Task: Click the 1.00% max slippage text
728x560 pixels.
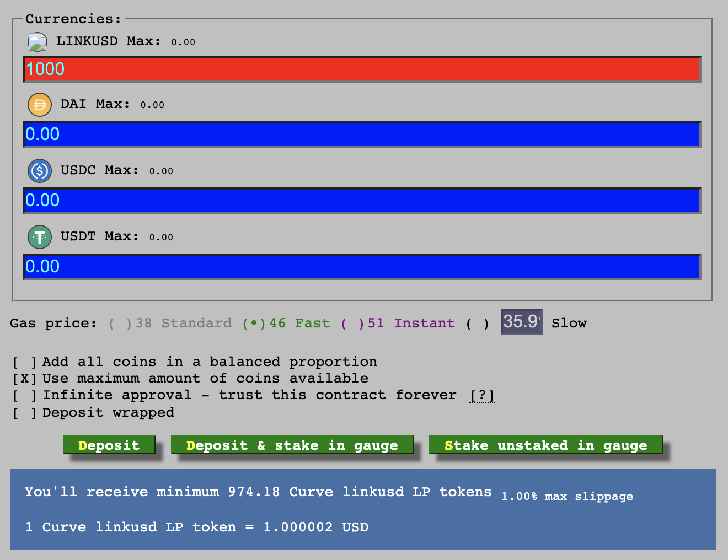Action: point(567,497)
